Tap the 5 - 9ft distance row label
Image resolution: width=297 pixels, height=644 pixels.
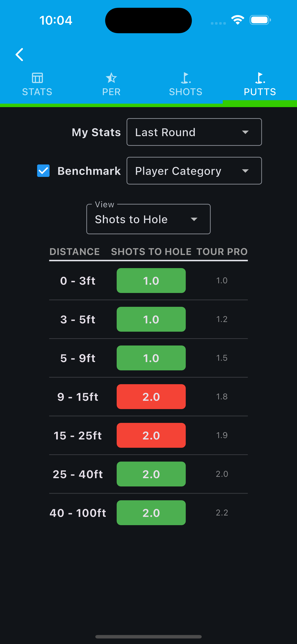[78, 358]
